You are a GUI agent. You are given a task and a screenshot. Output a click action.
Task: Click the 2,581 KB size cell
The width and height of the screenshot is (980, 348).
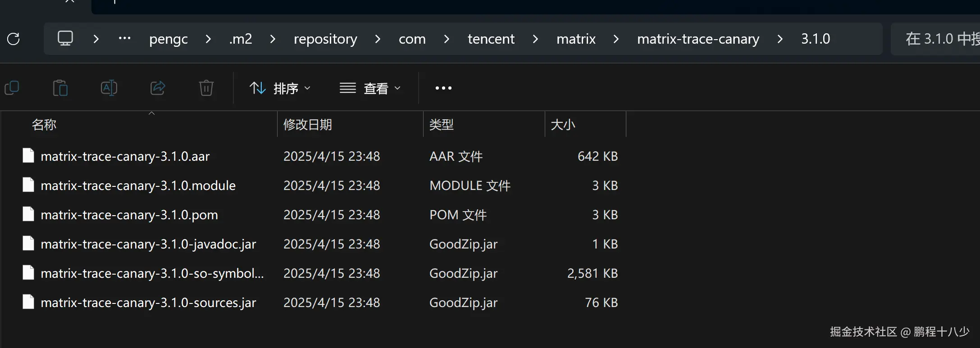click(x=593, y=273)
